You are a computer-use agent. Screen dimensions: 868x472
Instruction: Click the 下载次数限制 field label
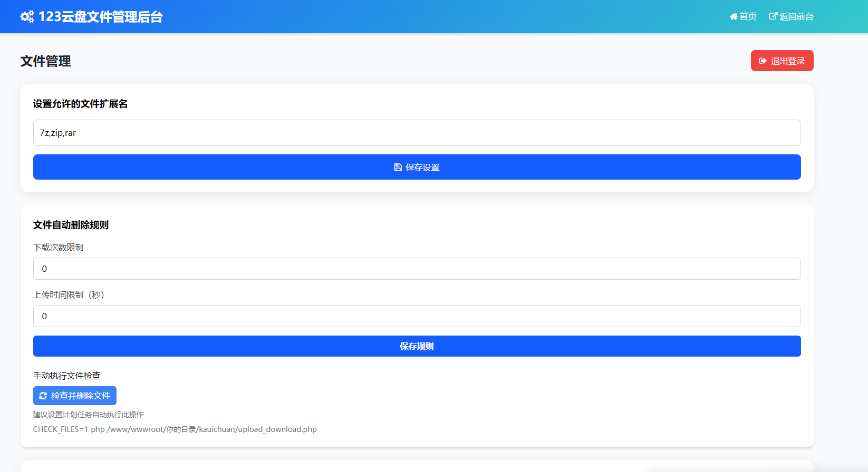(59, 248)
